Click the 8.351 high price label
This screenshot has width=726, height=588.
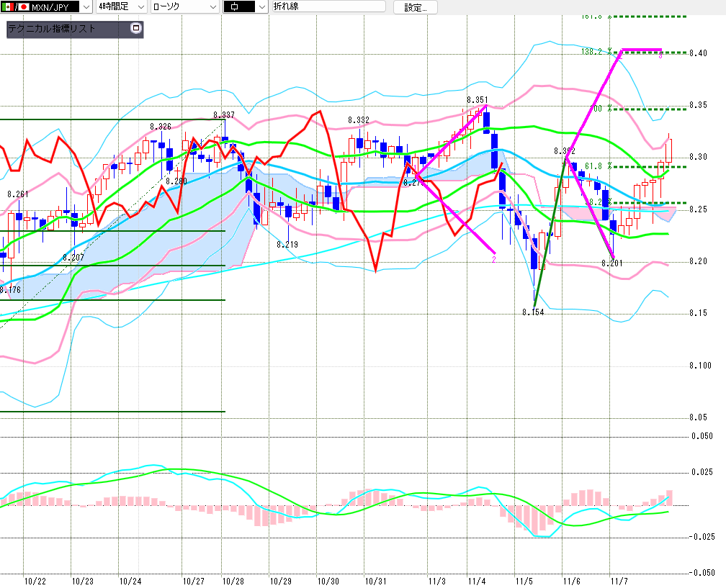(x=478, y=100)
